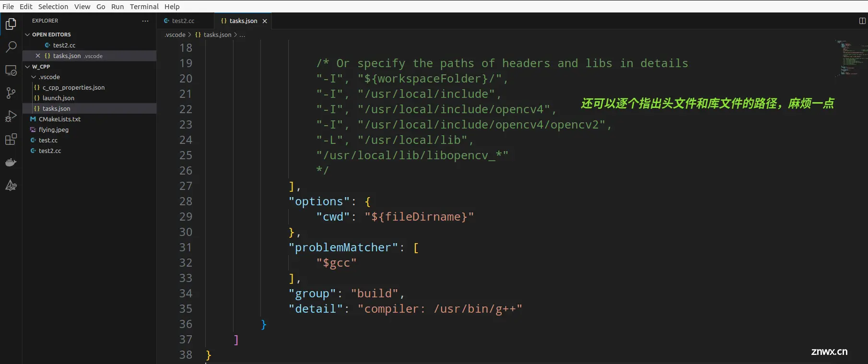Click the "detail" key in the code
This screenshot has width=868, height=364.
coord(316,309)
